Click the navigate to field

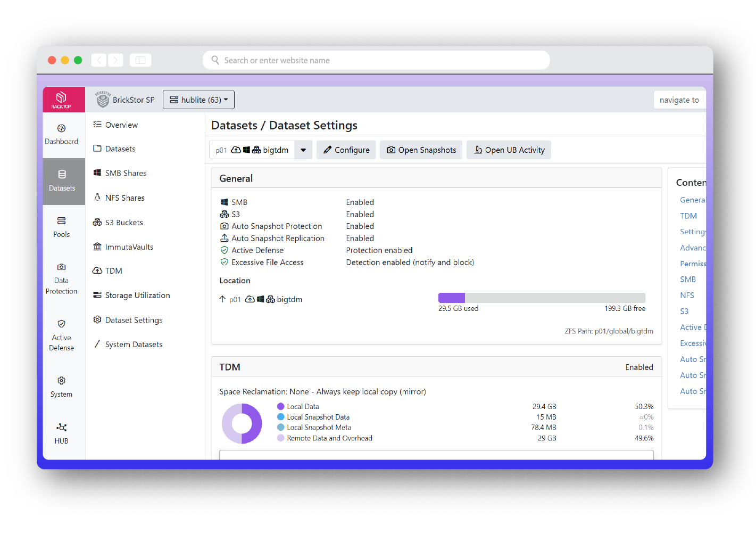[x=679, y=100]
